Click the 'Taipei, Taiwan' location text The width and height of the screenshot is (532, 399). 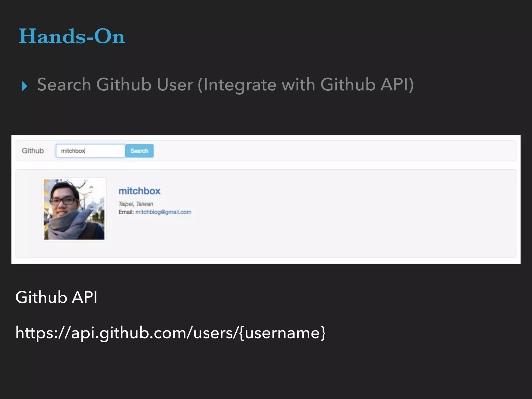tap(136, 204)
